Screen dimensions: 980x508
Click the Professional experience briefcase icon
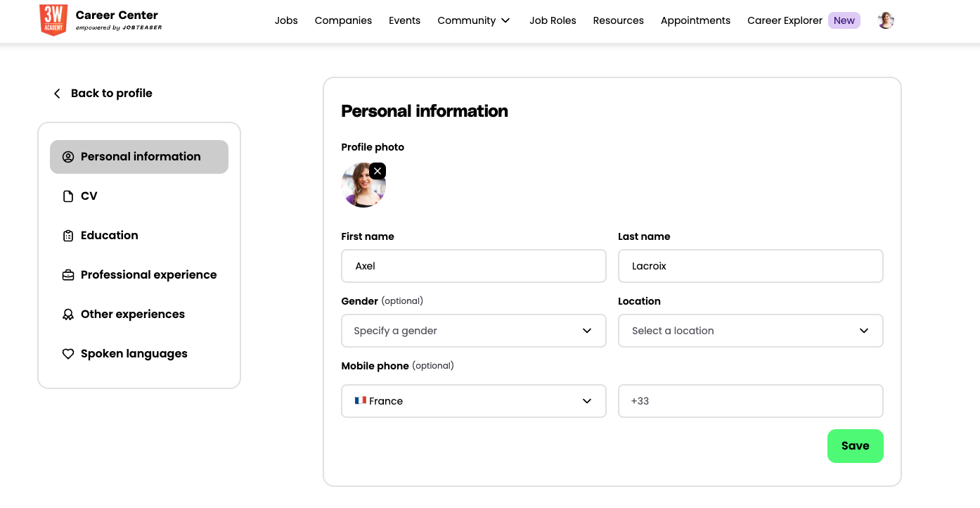point(68,275)
